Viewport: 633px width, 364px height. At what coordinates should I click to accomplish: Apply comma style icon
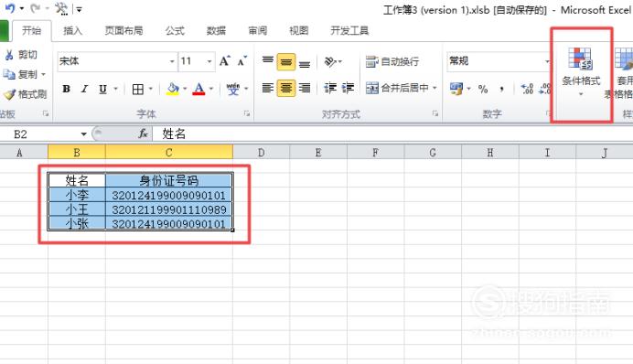[502, 89]
